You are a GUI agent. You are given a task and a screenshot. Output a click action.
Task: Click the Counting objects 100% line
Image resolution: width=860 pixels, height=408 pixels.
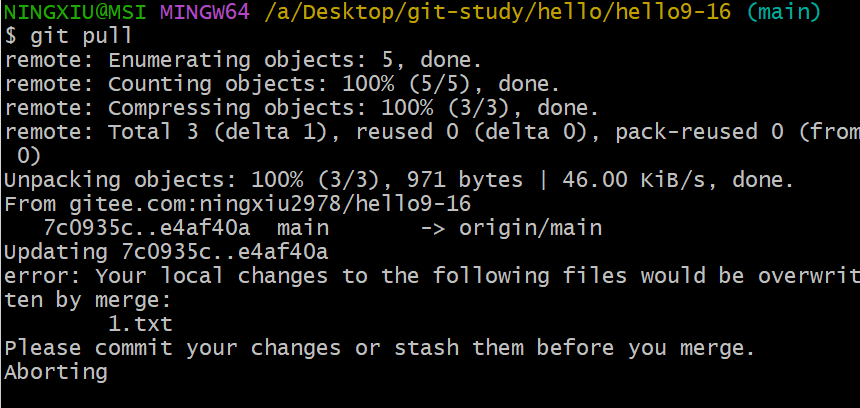283,84
